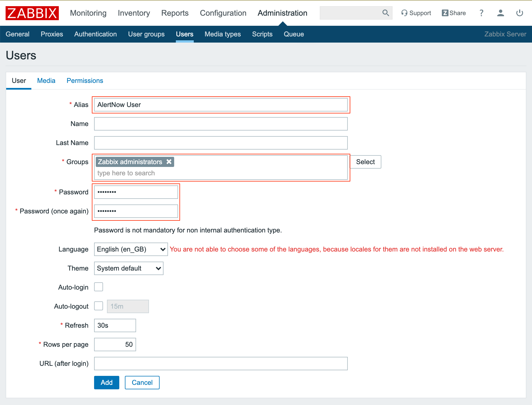Click the power sign-out icon
This screenshot has width=532, height=405.
[x=519, y=13]
